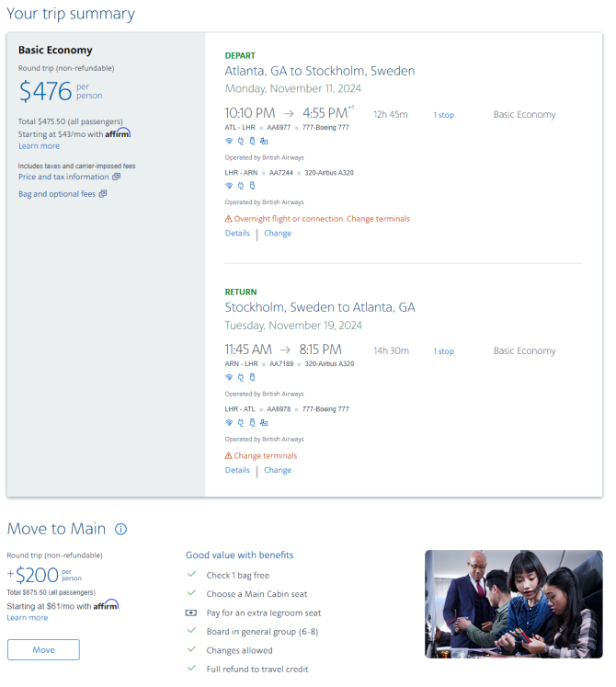Click the 10:10 PM departure time
The image size is (616, 687).
[250, 113]
